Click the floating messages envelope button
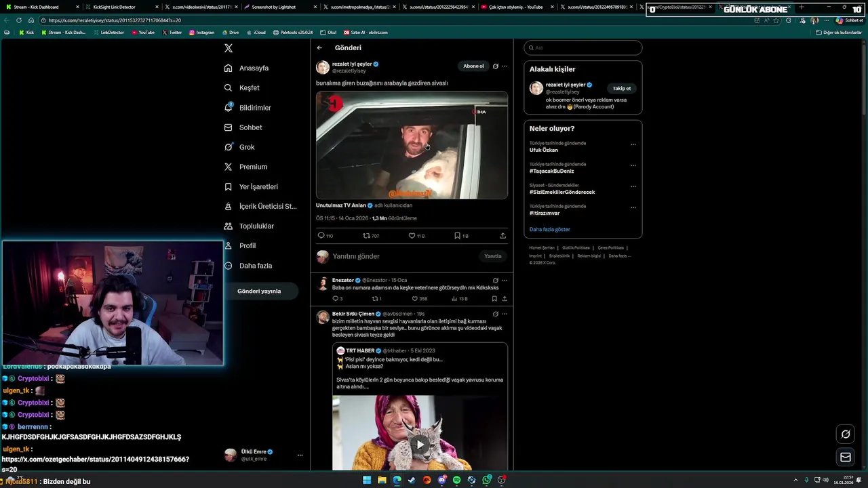Viewport: 868px width, 488px height. 846,457
